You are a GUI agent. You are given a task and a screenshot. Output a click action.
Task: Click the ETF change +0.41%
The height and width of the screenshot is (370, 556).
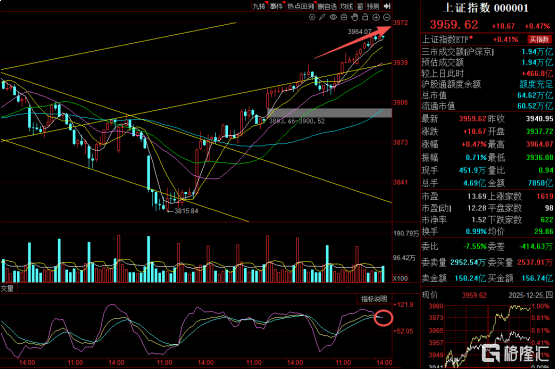[x=506, y=39]
